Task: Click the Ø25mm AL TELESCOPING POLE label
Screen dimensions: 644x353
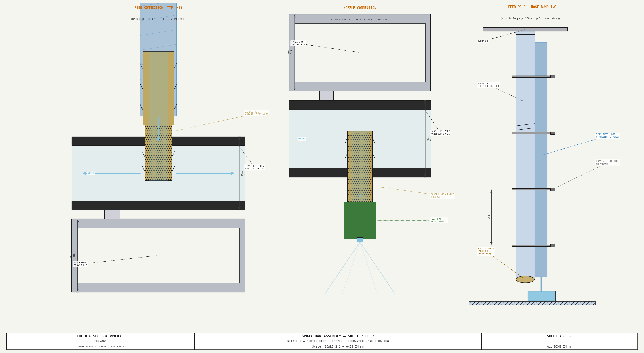Action: (x=488, y=85)
